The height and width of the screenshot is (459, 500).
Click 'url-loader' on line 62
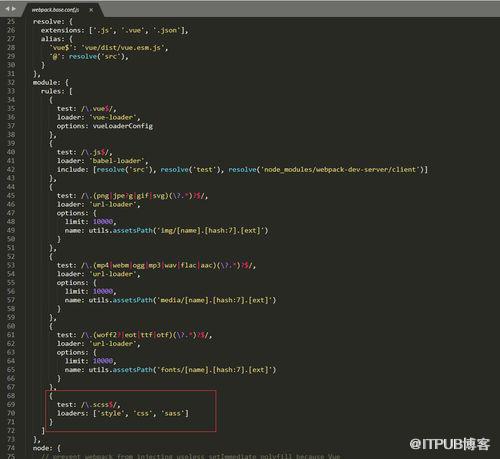click(x=113, y=344)
